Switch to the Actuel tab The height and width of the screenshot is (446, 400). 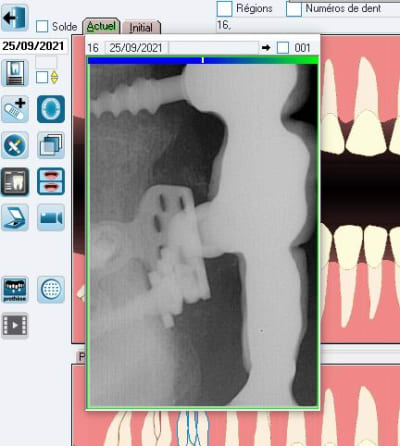coord(101,26)
